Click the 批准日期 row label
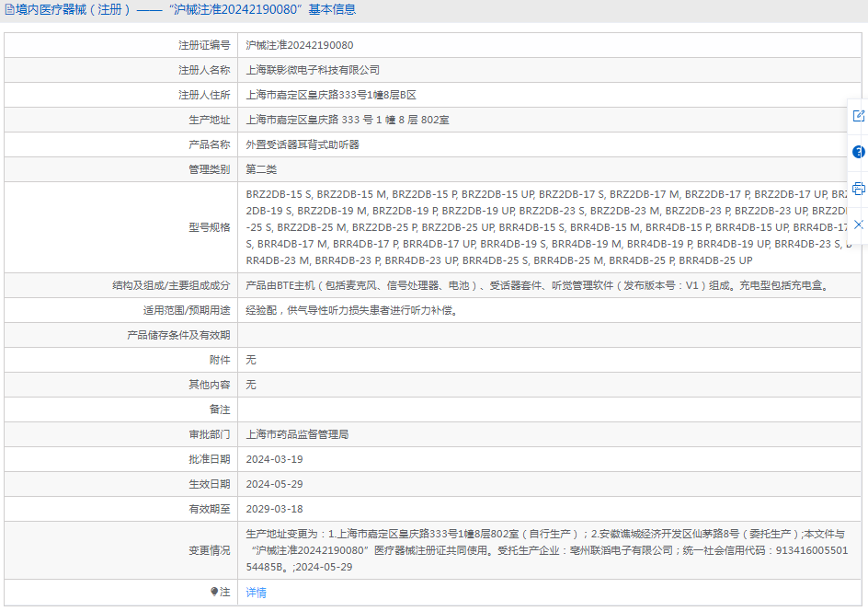The height and width of the screenshot is (611, 868). pyautogui.click(x=210, y=460)
